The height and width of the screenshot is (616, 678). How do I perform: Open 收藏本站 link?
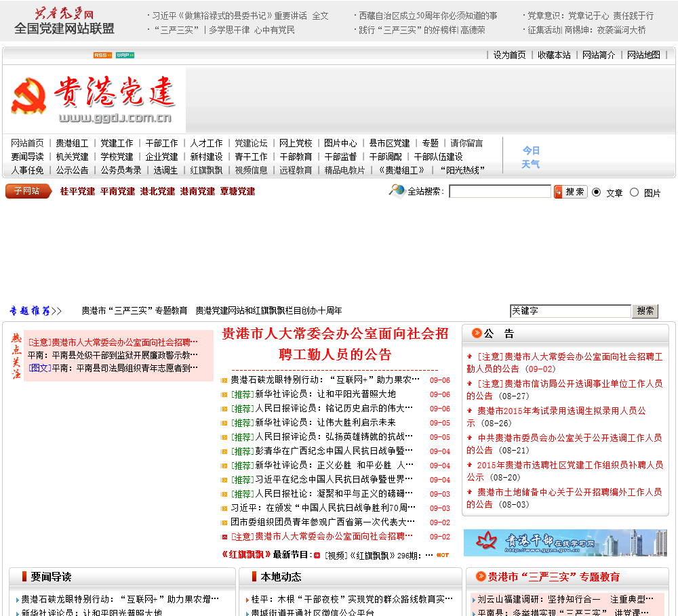(554, 55)
